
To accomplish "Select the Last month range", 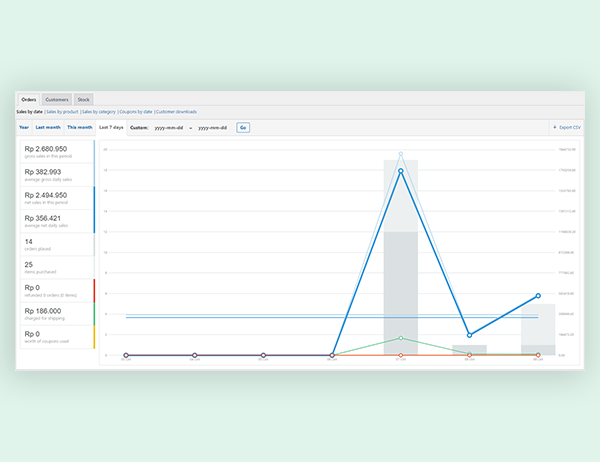I will (48, 128).
